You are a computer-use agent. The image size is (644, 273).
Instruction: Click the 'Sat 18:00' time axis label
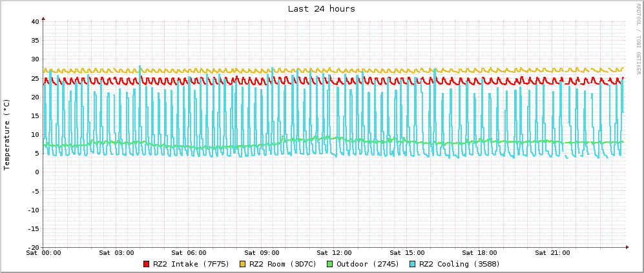(479, 252)
